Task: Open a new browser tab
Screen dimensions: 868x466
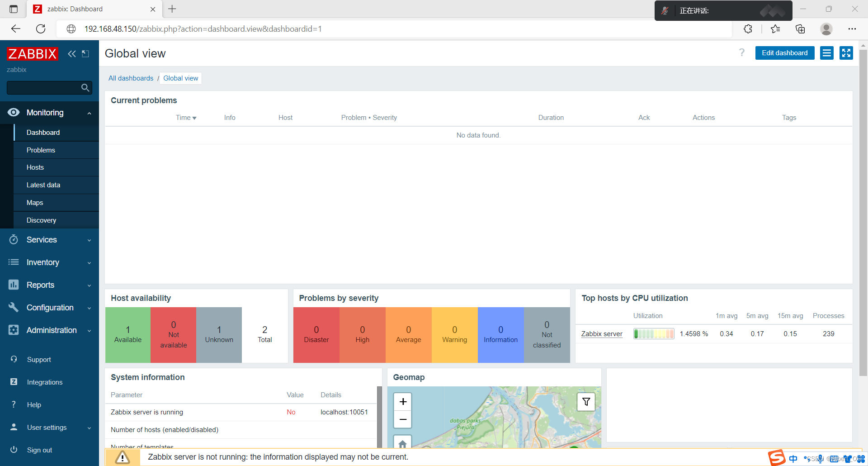Action: 172,9
